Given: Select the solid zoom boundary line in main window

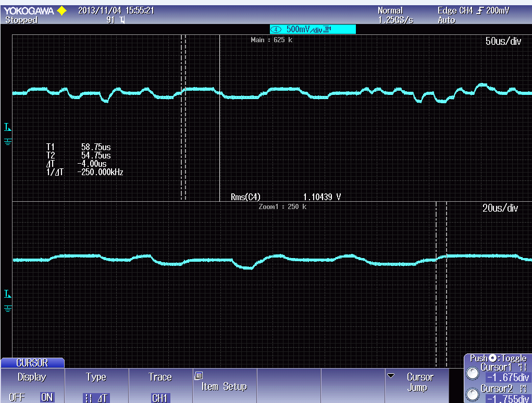Looking at the screenshot, I should pyautogui.click(x=220, y=117).
